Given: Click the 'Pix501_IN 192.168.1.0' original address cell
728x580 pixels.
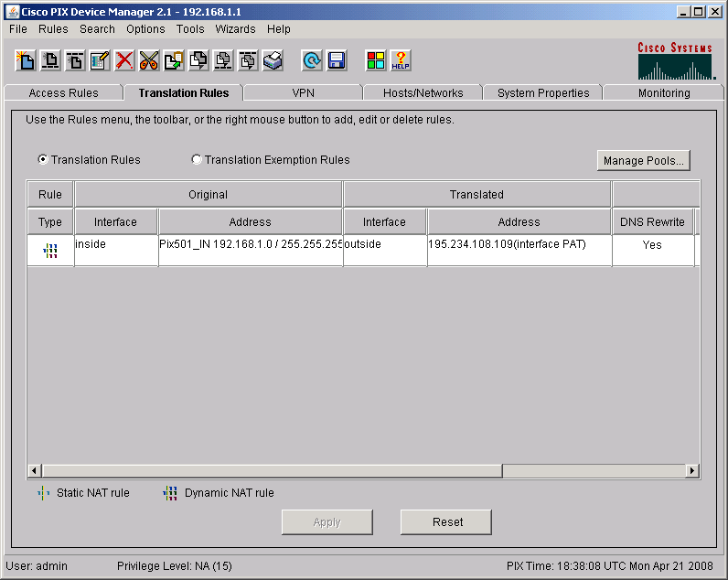Looking at the screenshot, I should (251, 251).
